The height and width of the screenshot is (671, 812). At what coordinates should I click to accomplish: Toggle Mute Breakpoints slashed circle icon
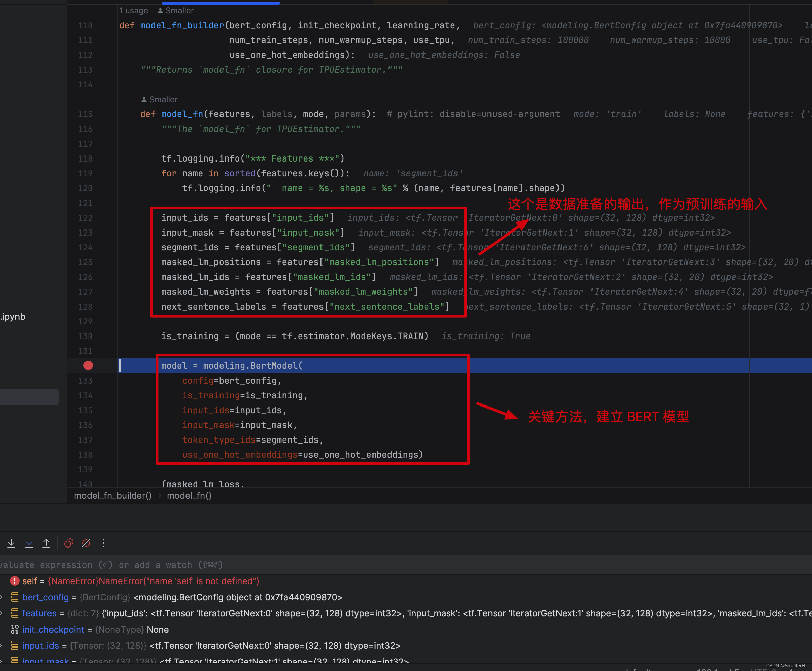click(x=86, y=543)
